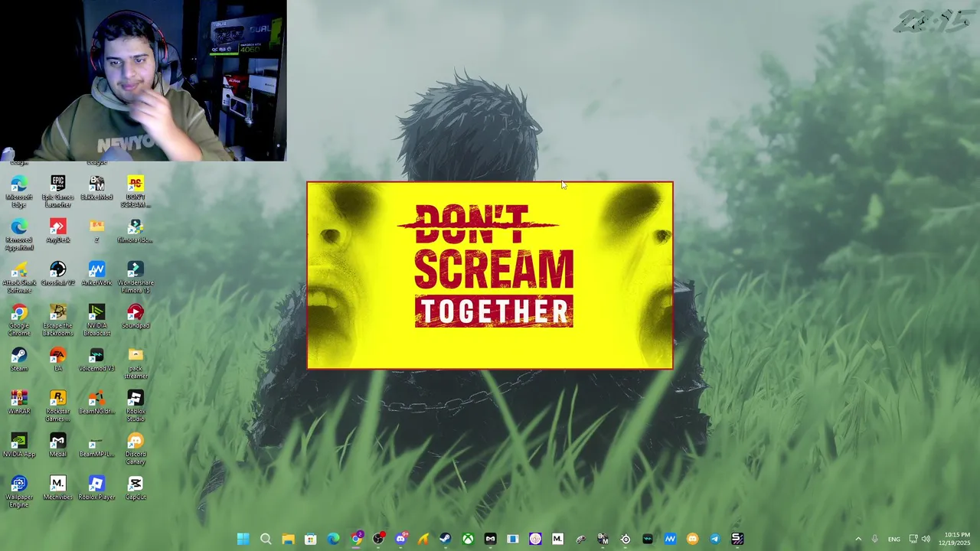Open network settings from the system tray
The width and height of the screenshot is (980, 551).
(x=913, y=539)
